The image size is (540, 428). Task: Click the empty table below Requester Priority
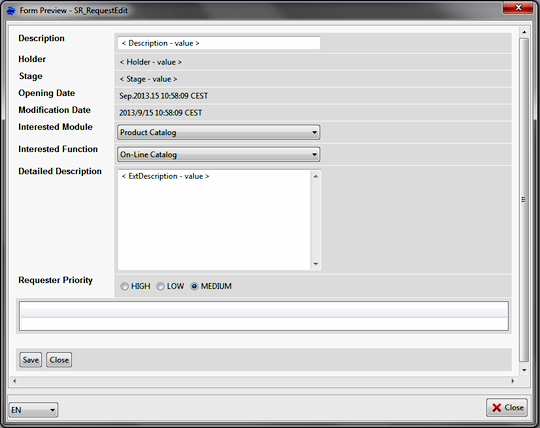click(264, 316)
